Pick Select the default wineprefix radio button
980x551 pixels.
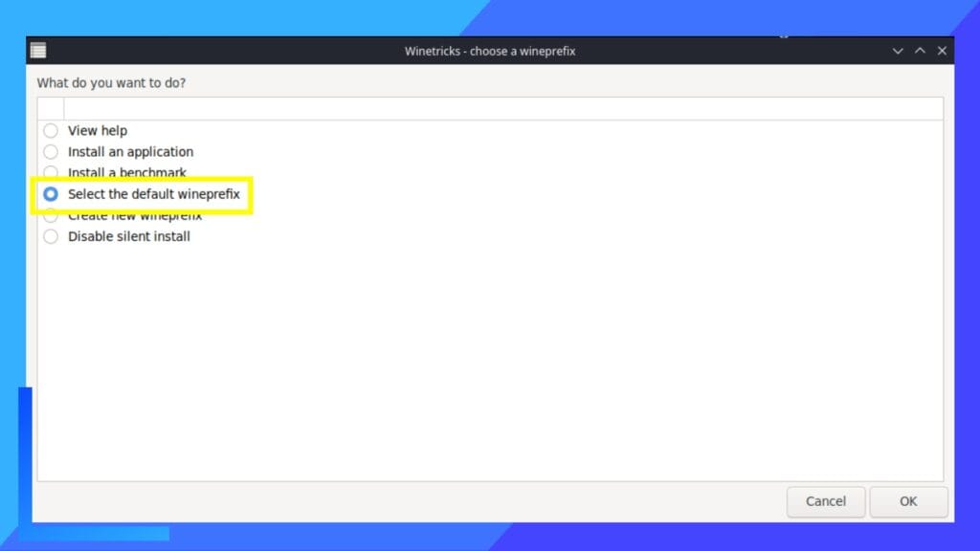point(51,194)
